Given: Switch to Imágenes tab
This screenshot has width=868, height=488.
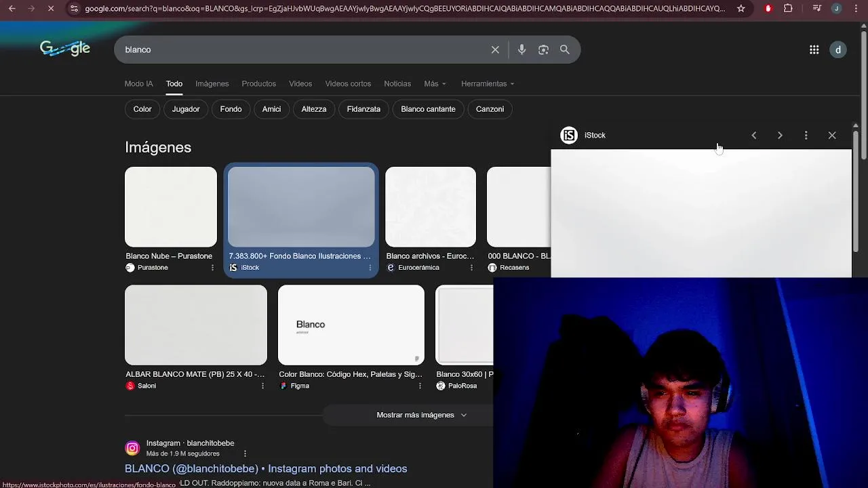Looking at the screenshot, I should point(212,84).
